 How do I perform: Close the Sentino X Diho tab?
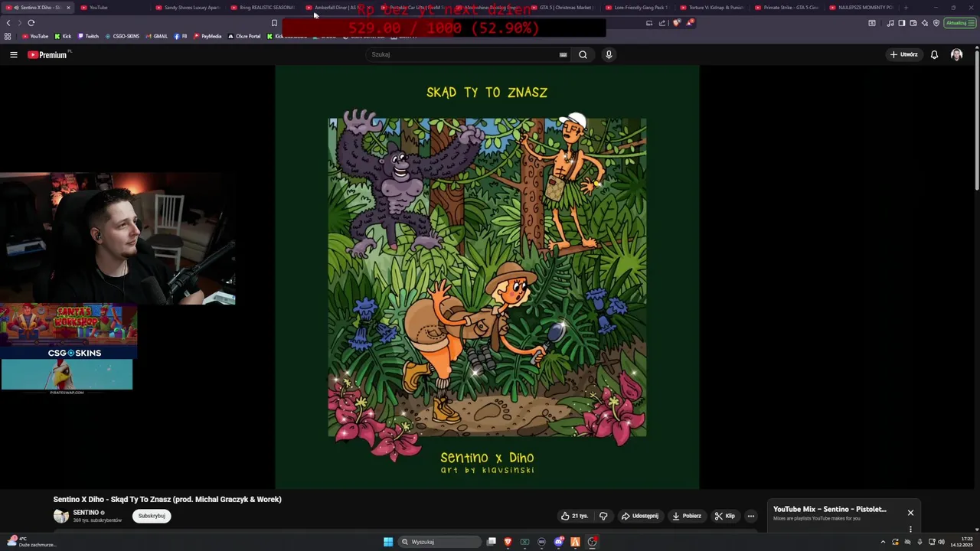(x=68, y=8)
